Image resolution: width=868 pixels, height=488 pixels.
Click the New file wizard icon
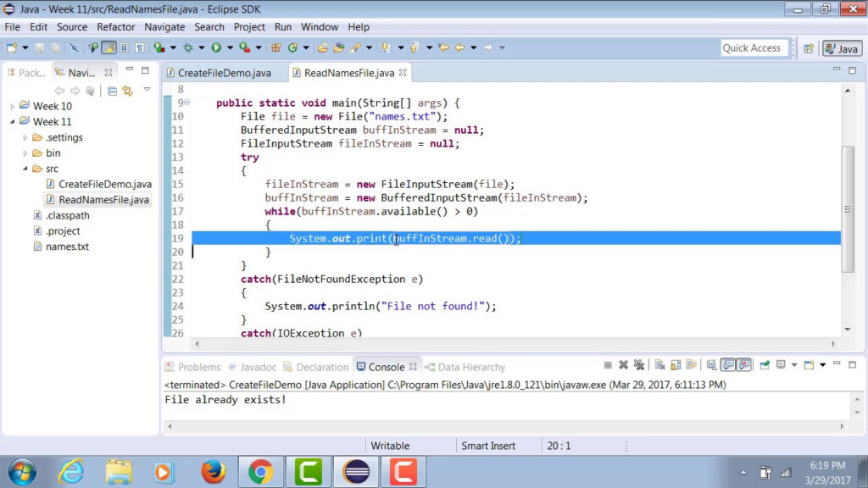(x=12, y=48)
